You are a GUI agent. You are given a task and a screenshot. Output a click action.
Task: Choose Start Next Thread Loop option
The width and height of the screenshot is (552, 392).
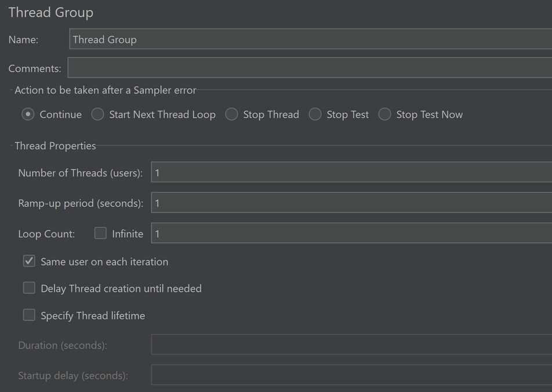pyautogui.click(x=97, y=114)
